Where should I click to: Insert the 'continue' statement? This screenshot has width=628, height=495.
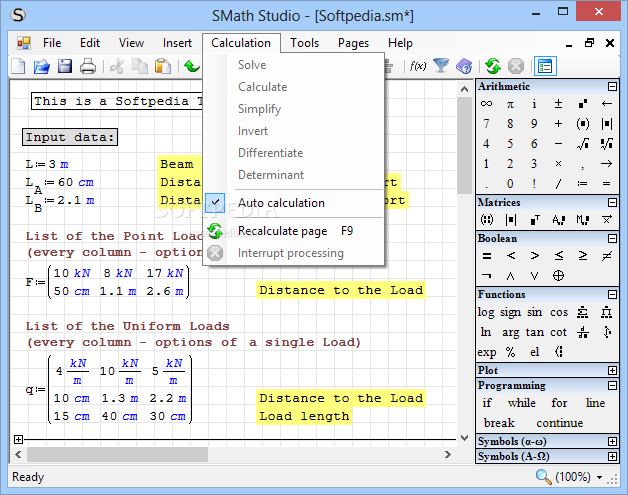coord(560,423)
